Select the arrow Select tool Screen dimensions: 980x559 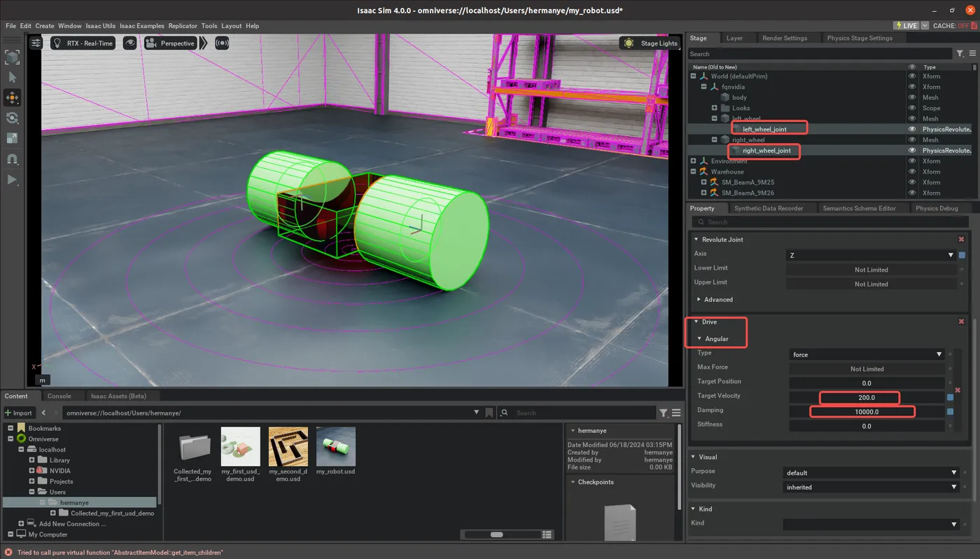(x=12, y=78)
